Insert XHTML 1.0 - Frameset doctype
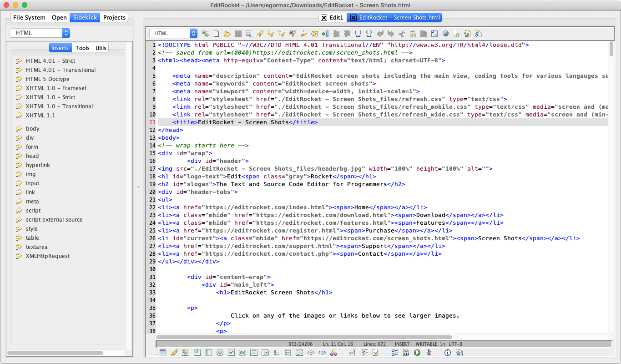The image size is (621, 364). (56, 88)
